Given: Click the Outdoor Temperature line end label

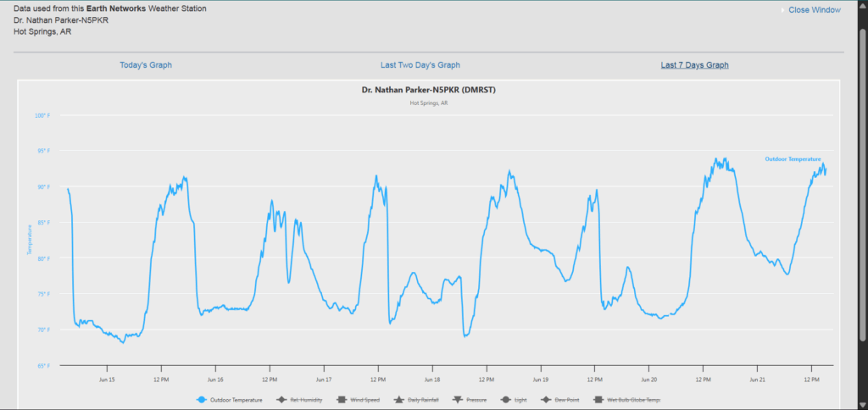Looking at the screenshot, I should (793, 158).
